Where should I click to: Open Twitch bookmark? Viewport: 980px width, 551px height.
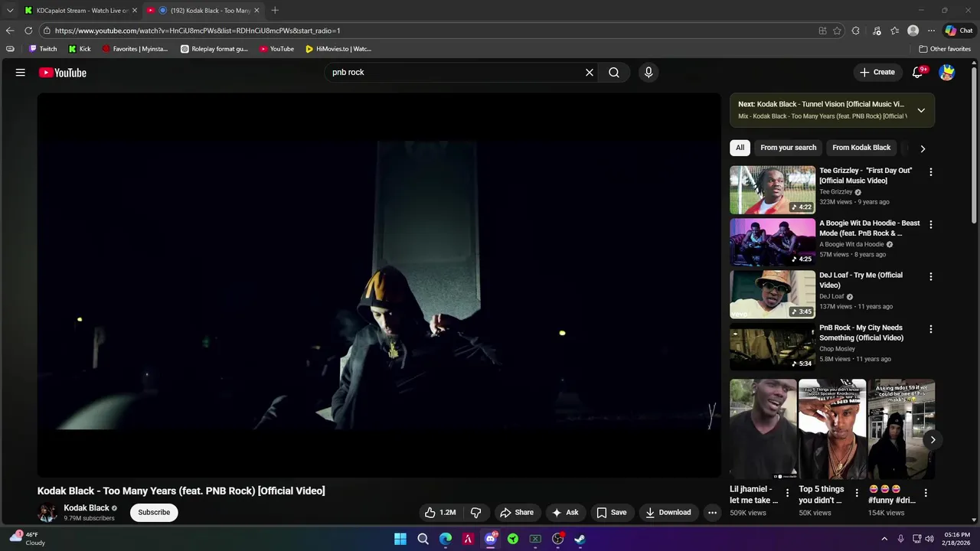pos(43,49)
